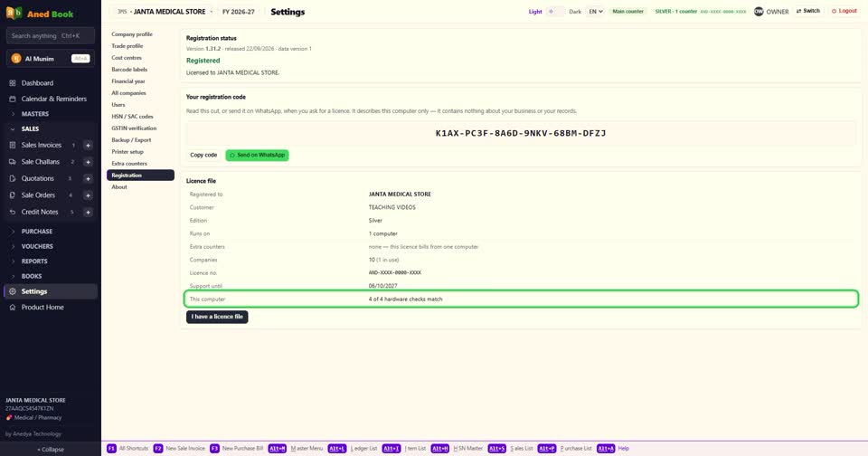The width and height of the screenshot is (868, 456).
Task: Click the Settings gear icon in sidebar
Action: point(12,291)
